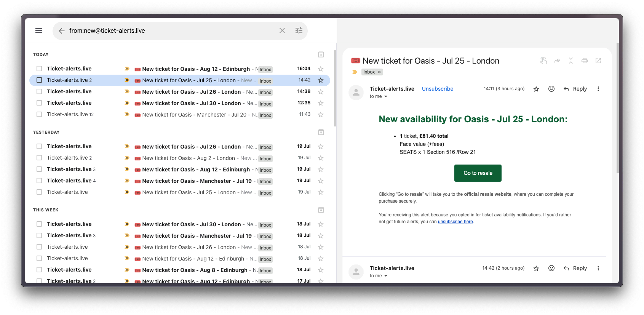Click importance marker on 16:04 Edinburgh email

pos(127,69)
